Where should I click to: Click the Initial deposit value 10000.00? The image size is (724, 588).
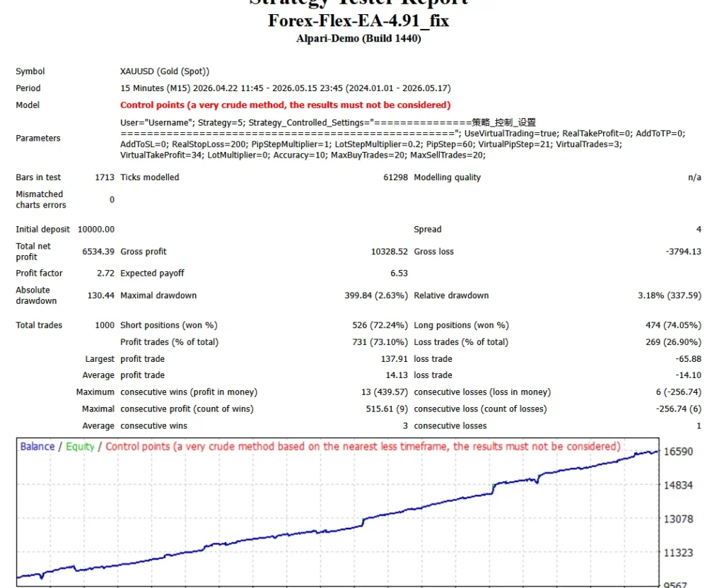coord(96,230)
